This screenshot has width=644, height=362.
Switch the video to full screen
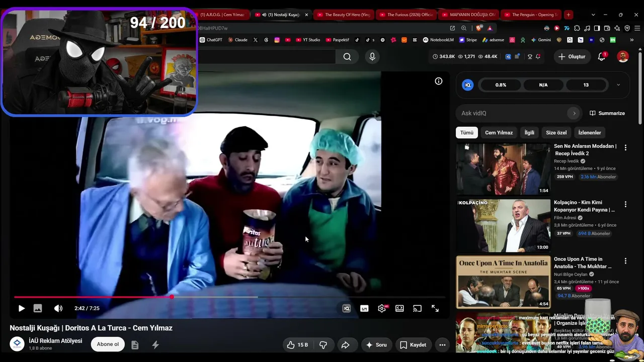(435, 308)
